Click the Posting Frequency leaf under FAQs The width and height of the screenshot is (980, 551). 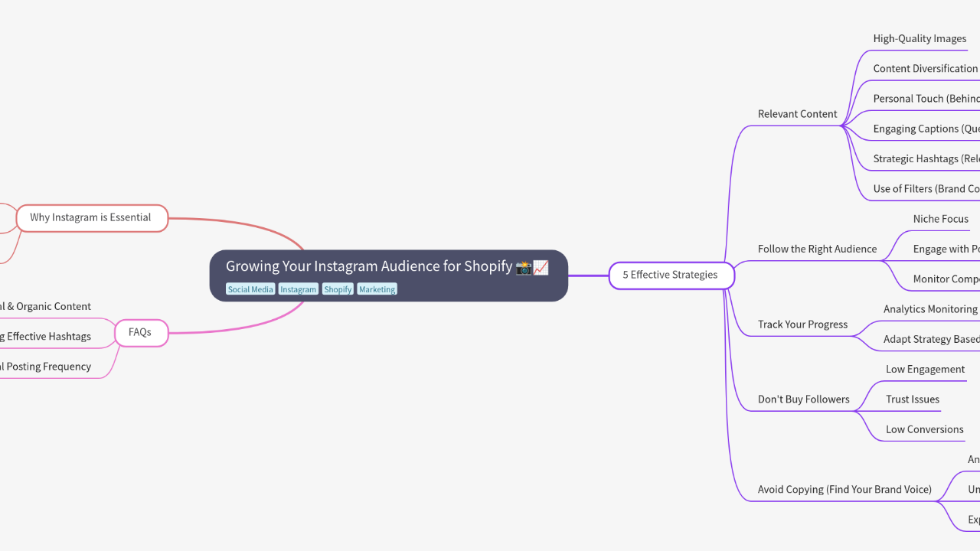tap(46, 367)
